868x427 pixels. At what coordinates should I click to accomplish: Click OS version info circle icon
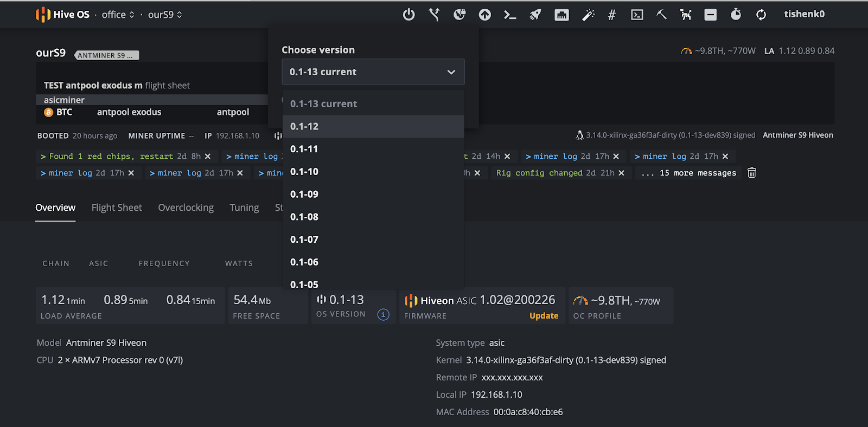click(383, 314)
